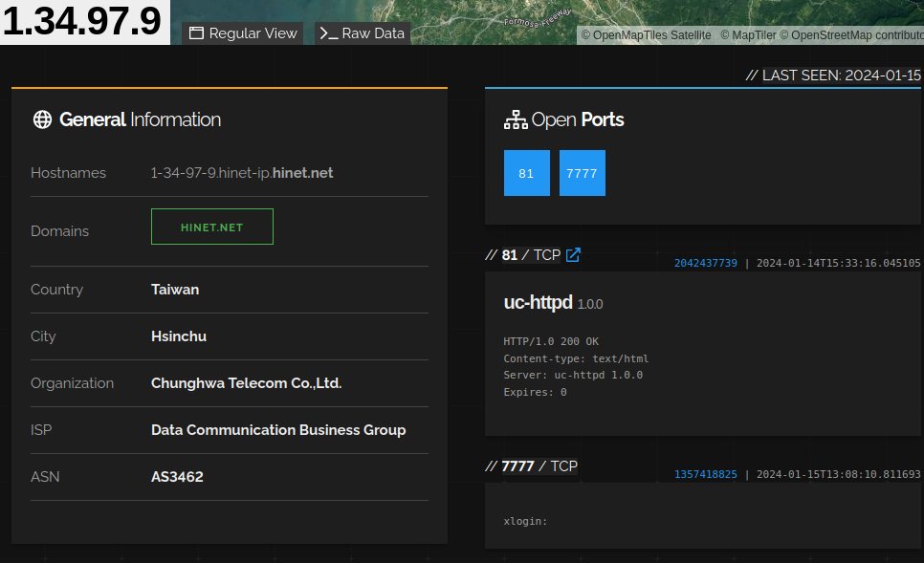Click the globe icon beside General Information
The height and width of the screenshot is (563, 924).
(x=42, y=119)
